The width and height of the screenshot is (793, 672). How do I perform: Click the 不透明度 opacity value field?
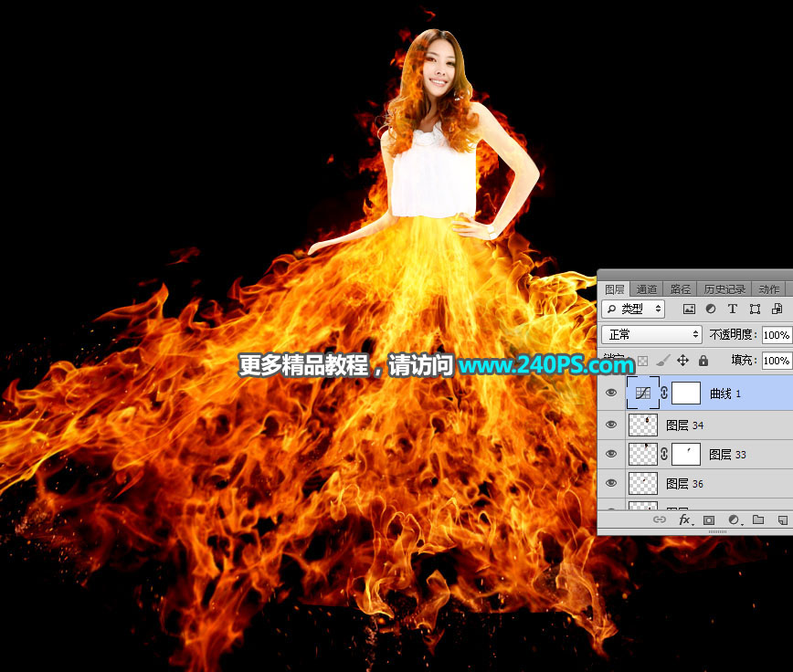coord(777,335)
